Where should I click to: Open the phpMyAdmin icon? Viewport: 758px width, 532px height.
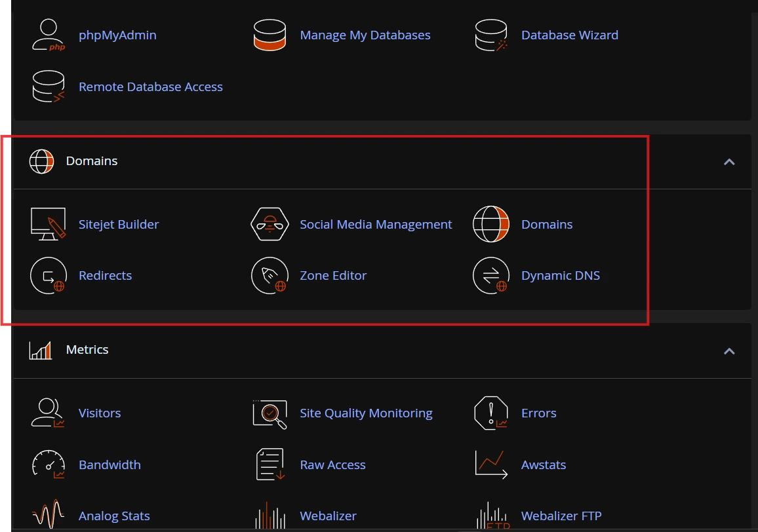pyautogui.click(x=49, y=35)
